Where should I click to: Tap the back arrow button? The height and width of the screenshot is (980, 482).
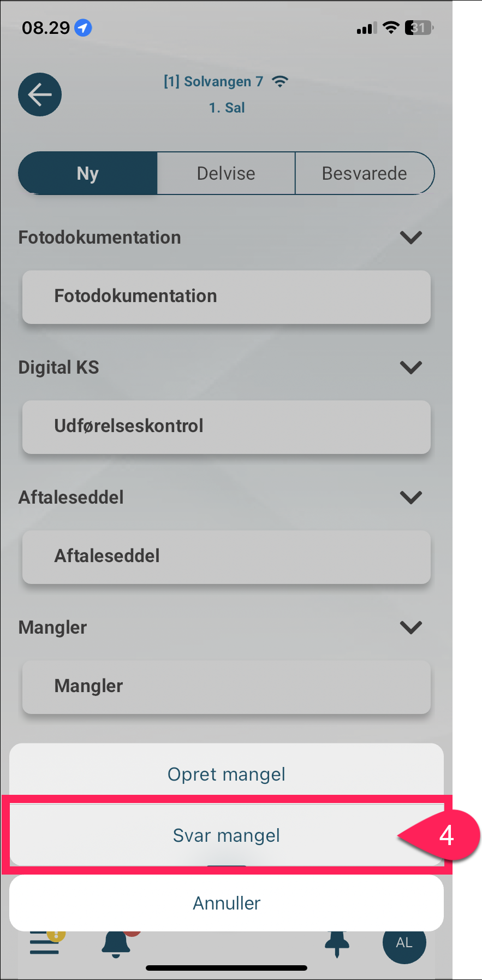(x=40, y=95)
